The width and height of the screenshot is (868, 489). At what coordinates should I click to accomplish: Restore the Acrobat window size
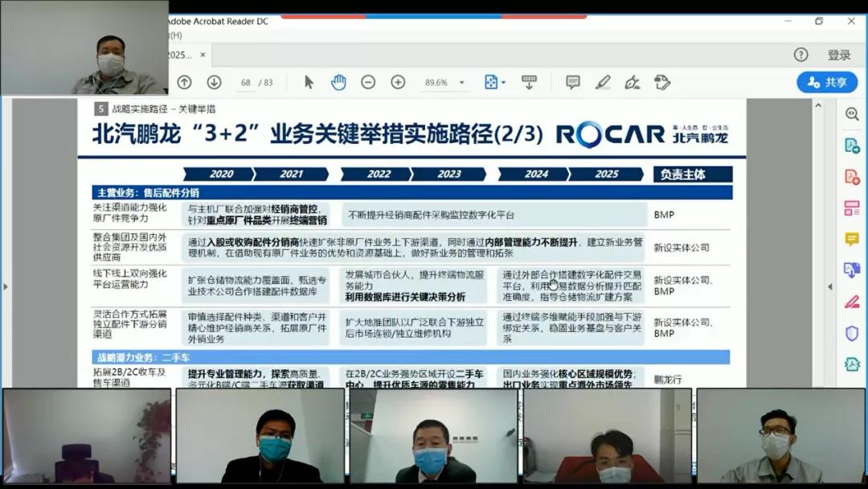point(819,21)
